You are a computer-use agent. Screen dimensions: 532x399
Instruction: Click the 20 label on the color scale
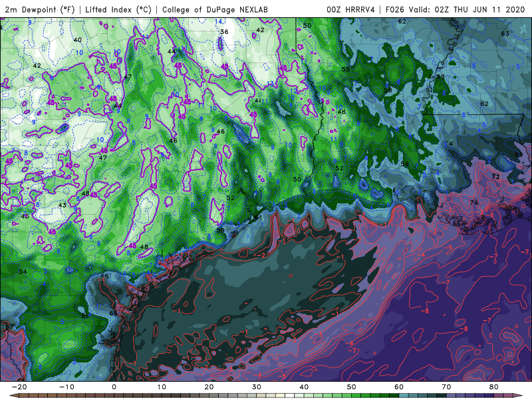tap(209, 387)
